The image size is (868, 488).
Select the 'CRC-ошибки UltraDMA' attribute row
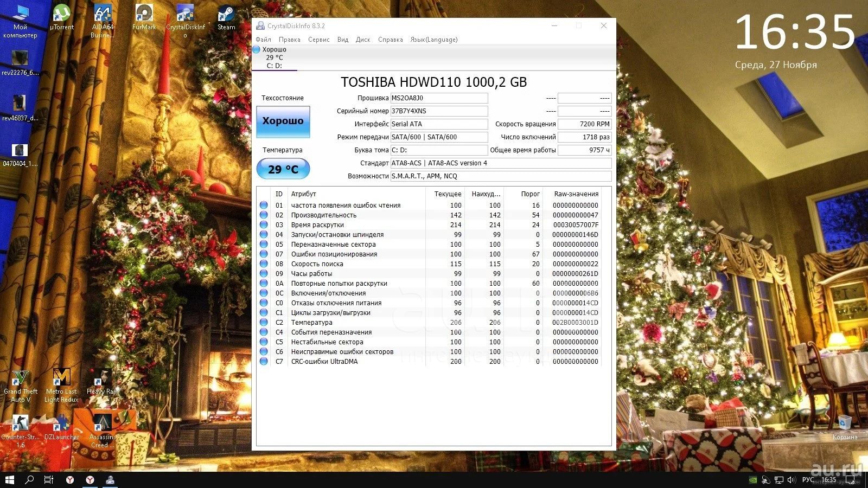coord(429,362)
